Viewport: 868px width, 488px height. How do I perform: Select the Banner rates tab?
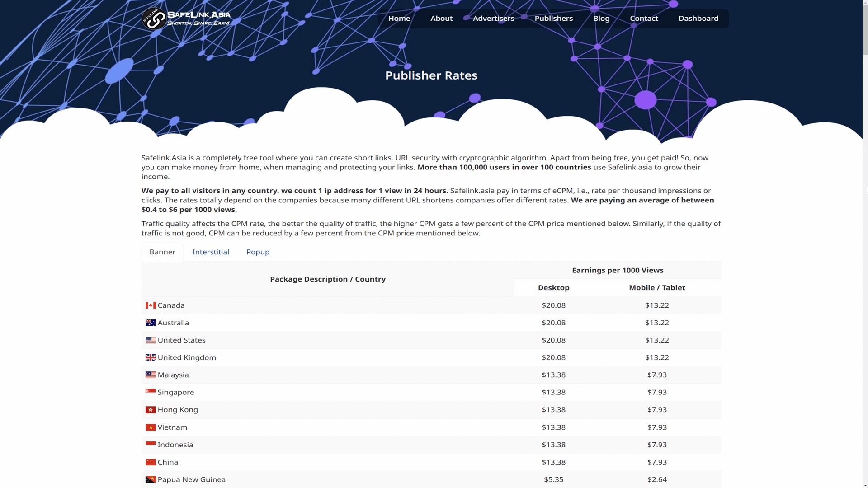(x=162, y=252)
